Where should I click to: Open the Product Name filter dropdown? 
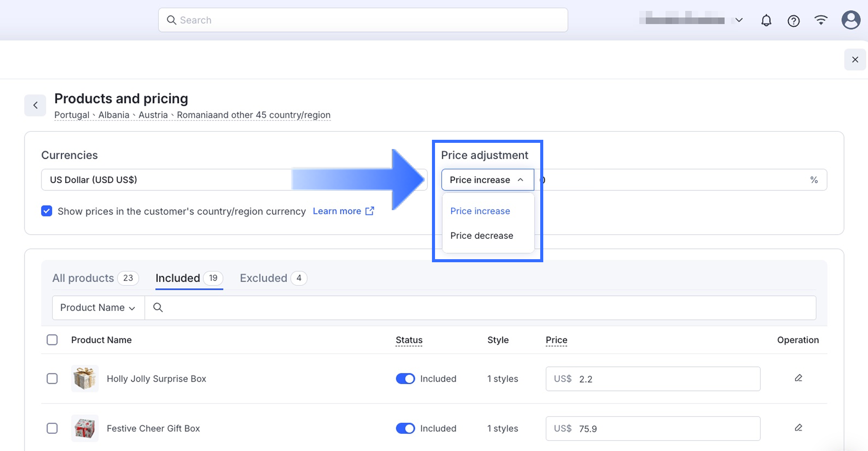(98, 308)
